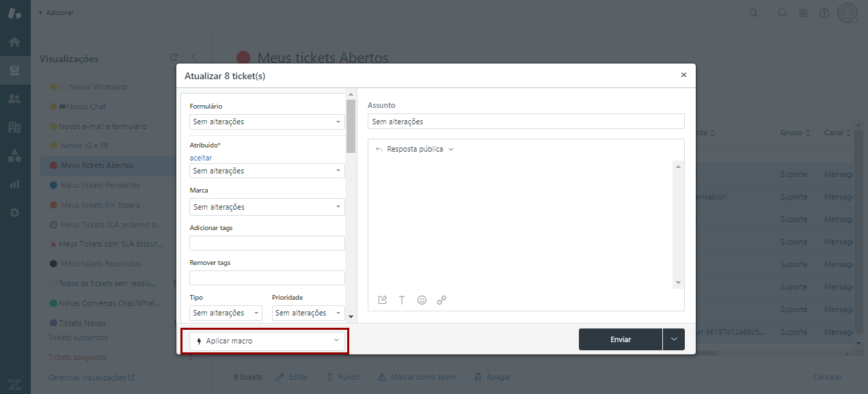Click the insert link icon in editor
This screenshot has height=394, width=868.
tap(442, 300)
